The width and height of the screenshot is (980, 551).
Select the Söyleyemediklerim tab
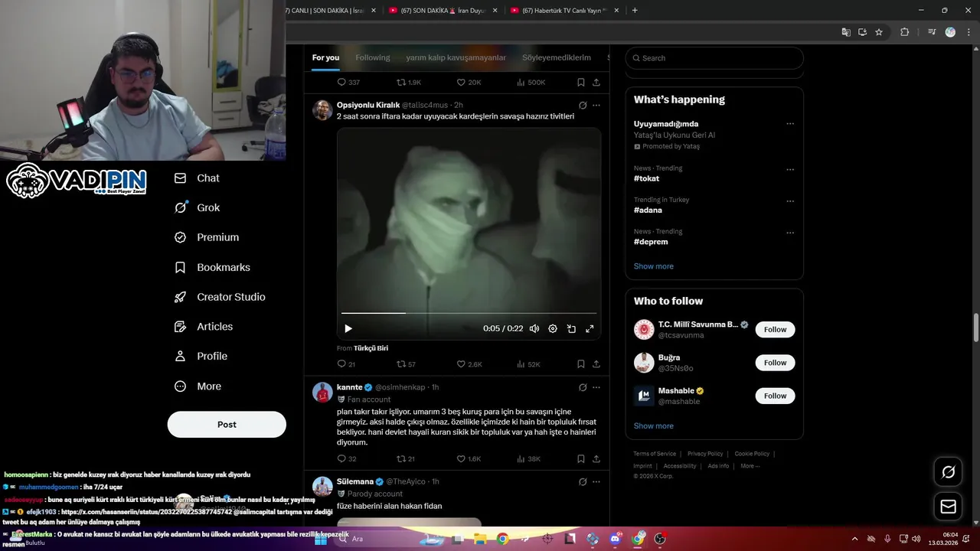click(557, 57)
